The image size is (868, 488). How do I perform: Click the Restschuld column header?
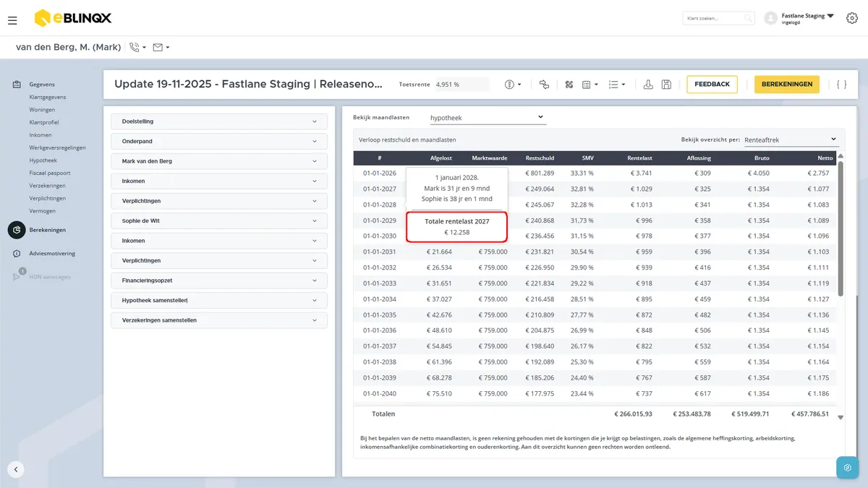point(540,158)
